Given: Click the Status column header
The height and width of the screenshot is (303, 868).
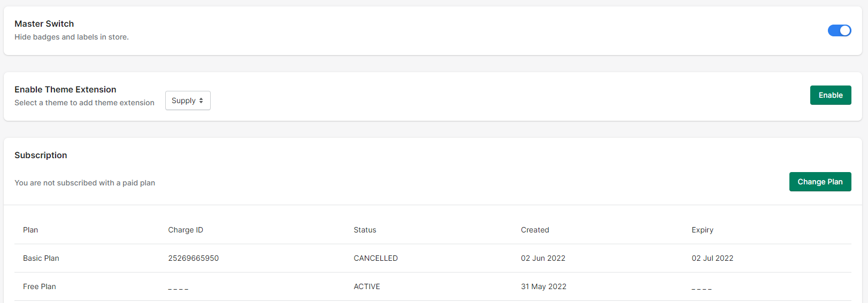Looking at the screenshot, I should [x=365, y=230].
